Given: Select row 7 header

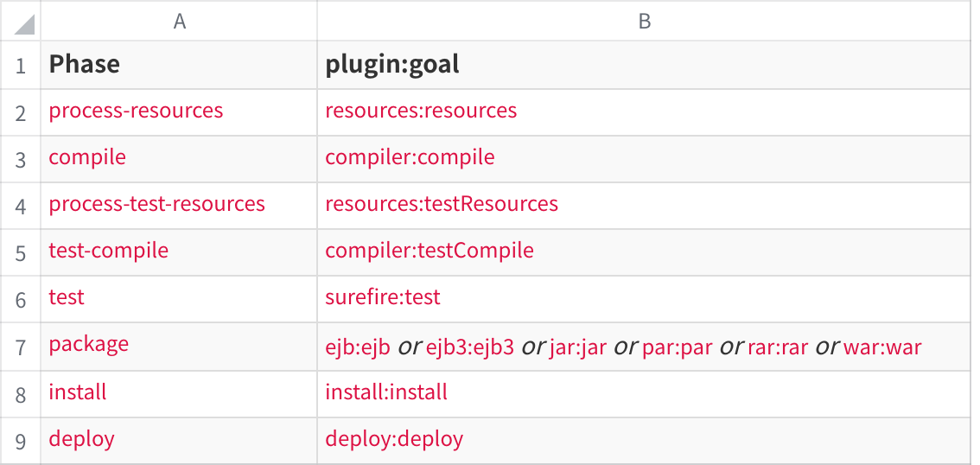Looking at the screenshot, I should click(x=21, y=347).
